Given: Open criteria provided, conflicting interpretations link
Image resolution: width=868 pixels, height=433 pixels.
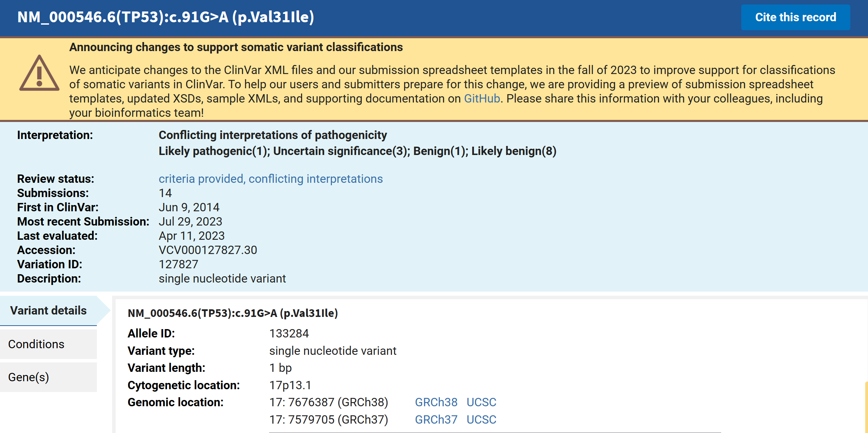Looking at the screenshot, I should click(270, 179).
